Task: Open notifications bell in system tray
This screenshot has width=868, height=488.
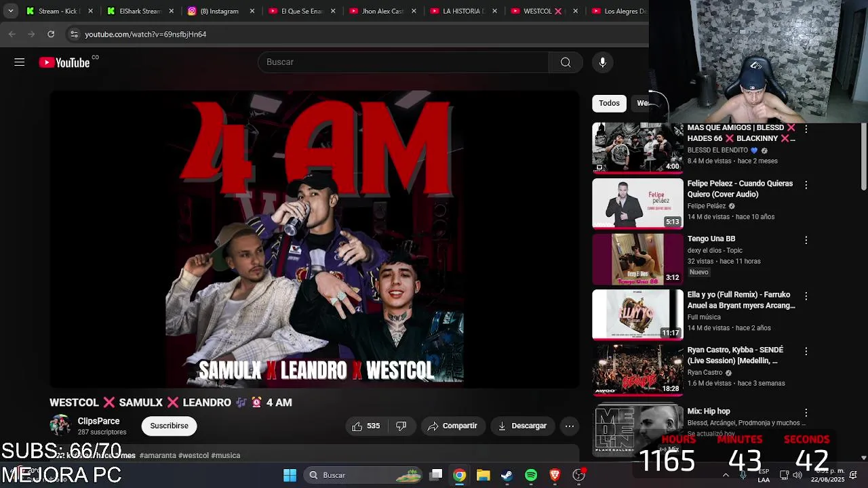Action: pos(853,475)
